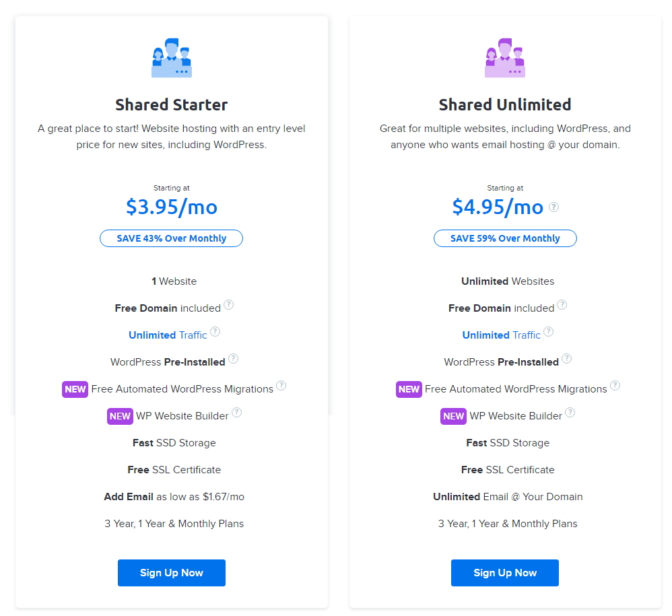Image resolution: width=672 pixels, height=616 pixels.
Task: Open info for Unlimited plan WordPress Migrations
Action: coord(615,386)
